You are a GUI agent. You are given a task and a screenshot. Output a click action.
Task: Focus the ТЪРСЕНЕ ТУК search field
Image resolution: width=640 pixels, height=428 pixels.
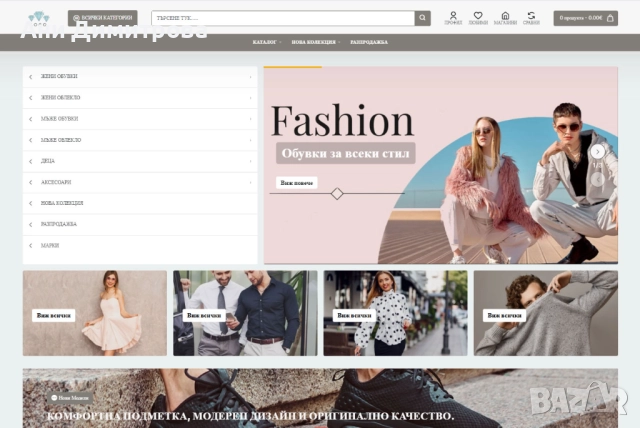[283, 18]
